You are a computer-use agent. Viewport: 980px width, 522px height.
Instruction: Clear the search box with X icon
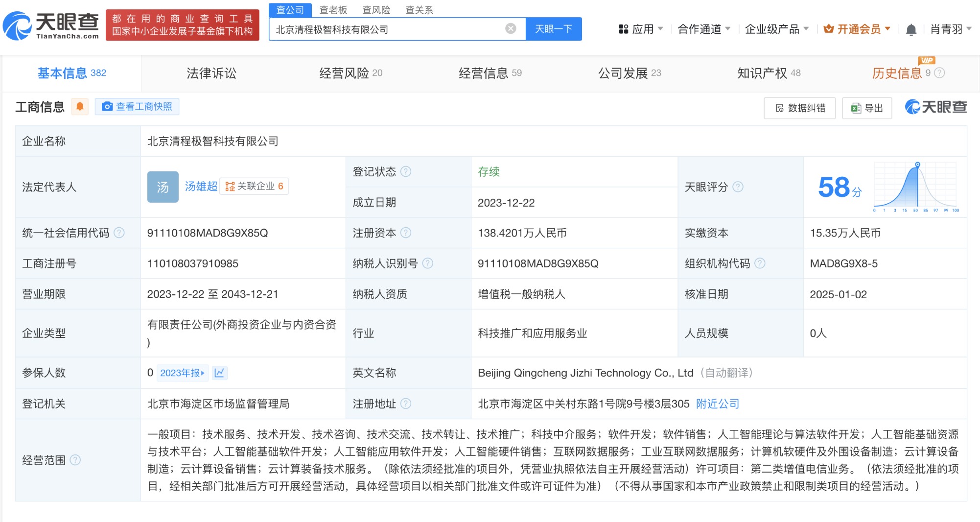coord(511,29)
